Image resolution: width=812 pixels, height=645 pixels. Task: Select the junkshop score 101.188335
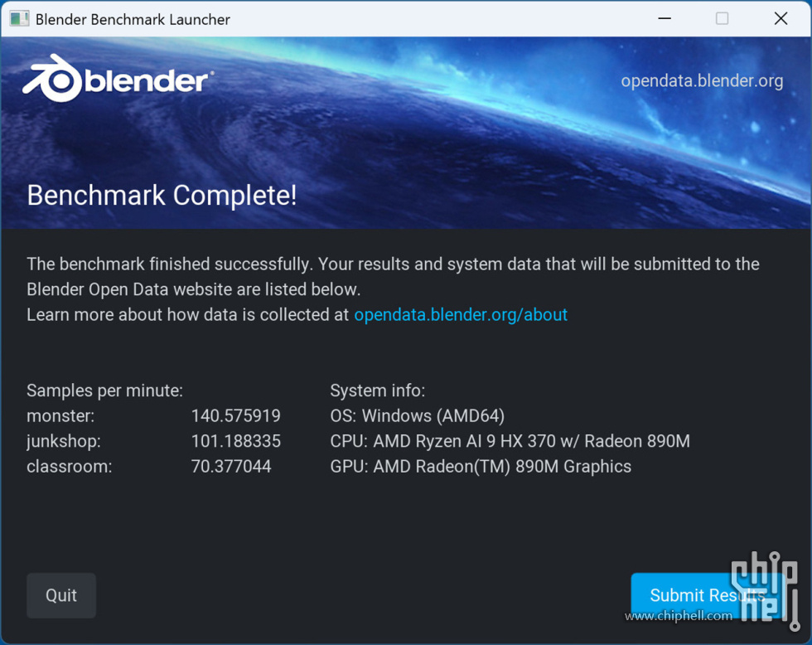pyautogui.click(x=235, y=441)
